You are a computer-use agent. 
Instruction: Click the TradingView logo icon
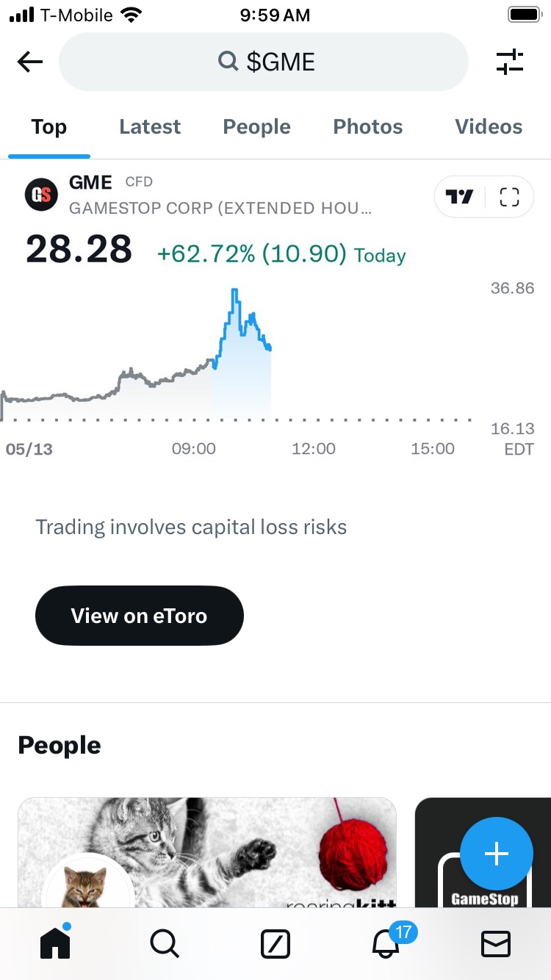[460, 197]
